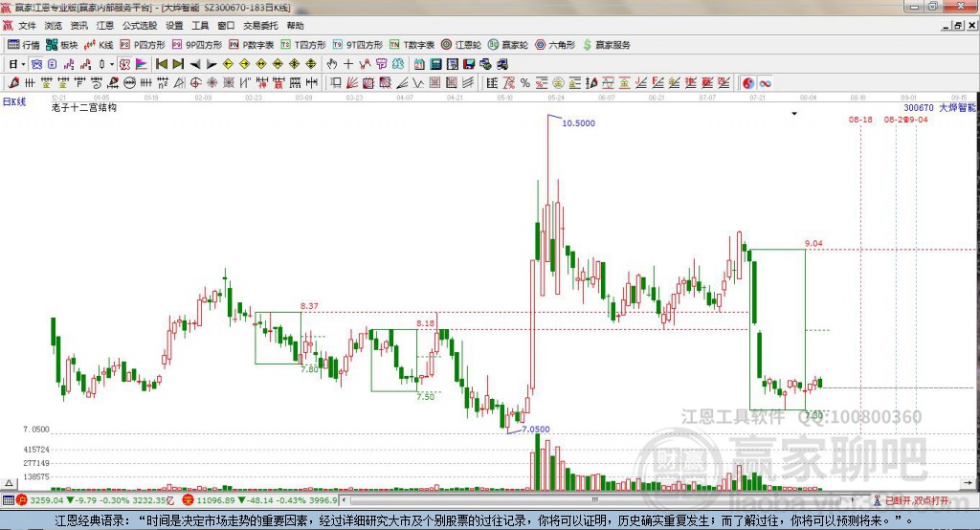Open the 板块 sector view
This screenshot has height=530, width=980.
point(62,45)
